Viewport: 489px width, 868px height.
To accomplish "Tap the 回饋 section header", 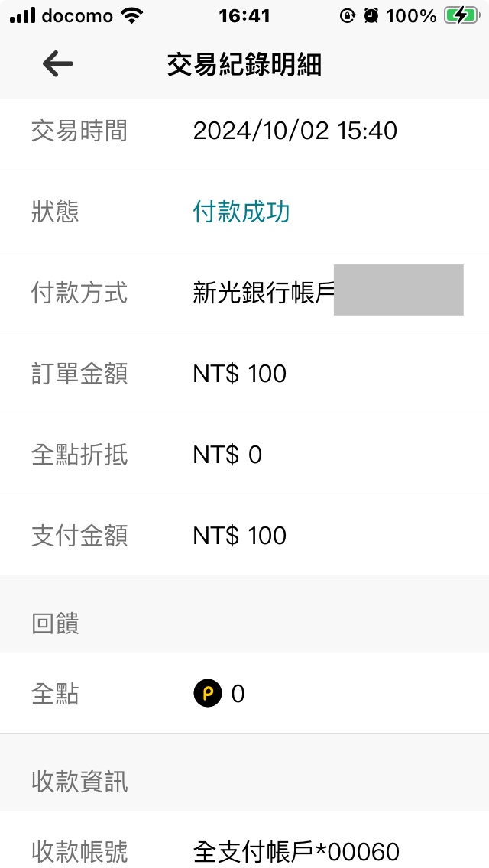I will pos(55,623).
